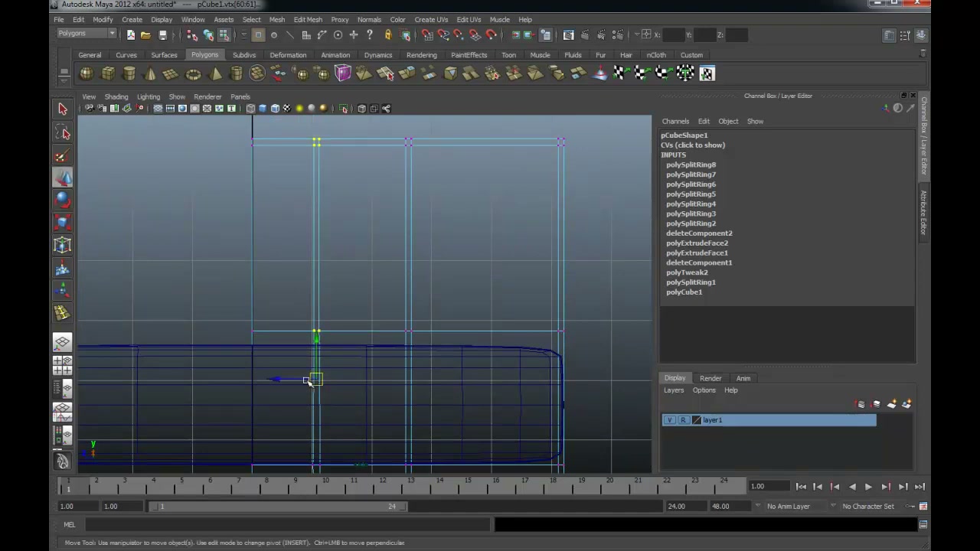Toggle layer1 visibility V box
This screenshot has width=980, height=551.
[x=670, y=420]
